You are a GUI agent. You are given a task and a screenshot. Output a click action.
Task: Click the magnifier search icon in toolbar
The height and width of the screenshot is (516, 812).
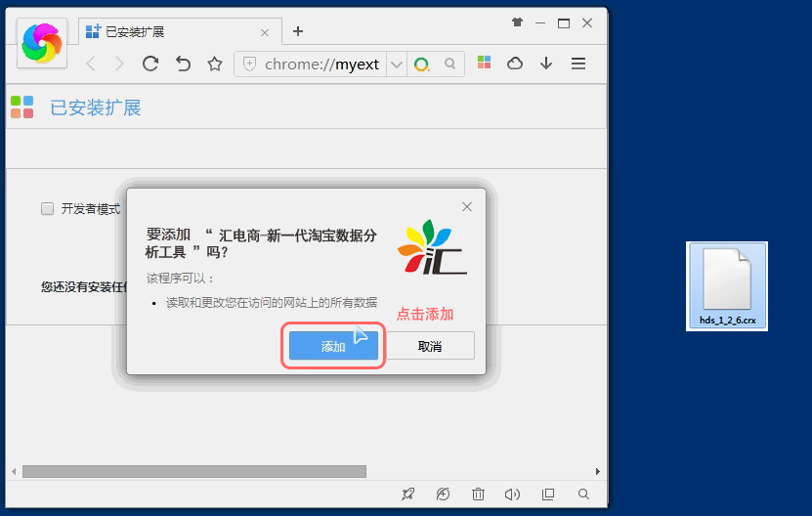[450, 64]
